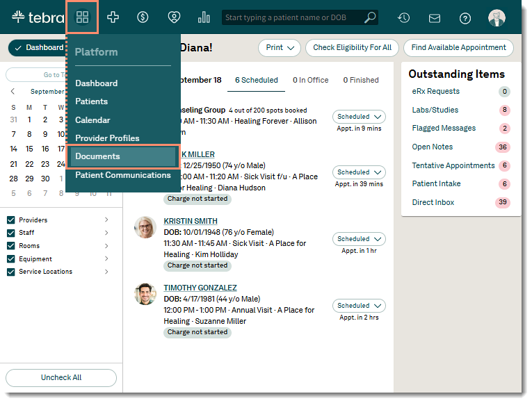Click the search magnifier icon
Screen dimensions: 532x403
[371, 17]
